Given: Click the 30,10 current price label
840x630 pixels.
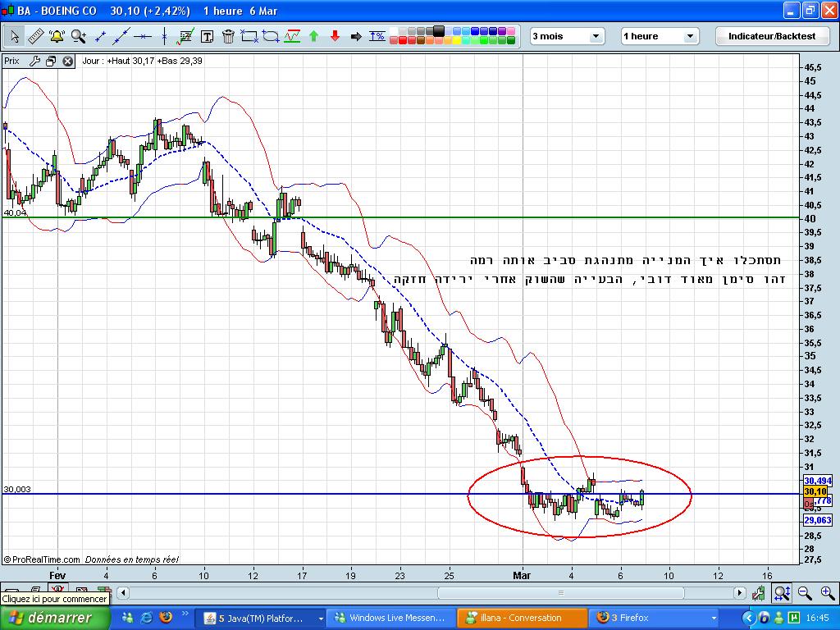Looking at the screenshot, I should [815, 491].
